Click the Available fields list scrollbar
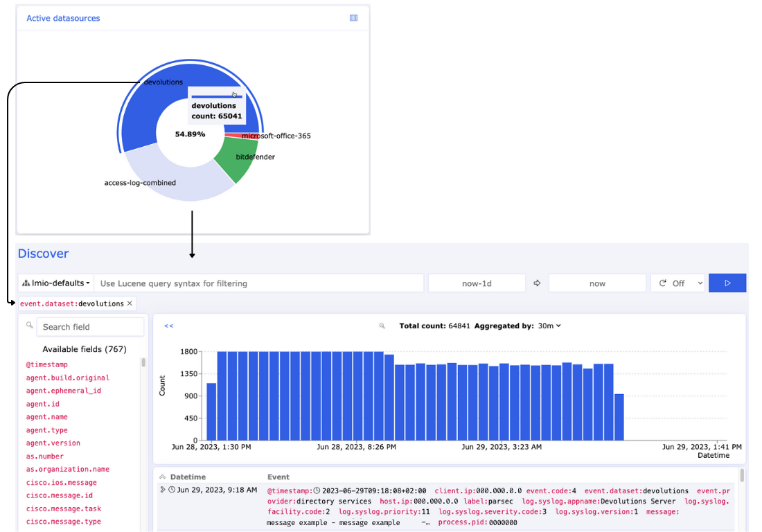 143,362
